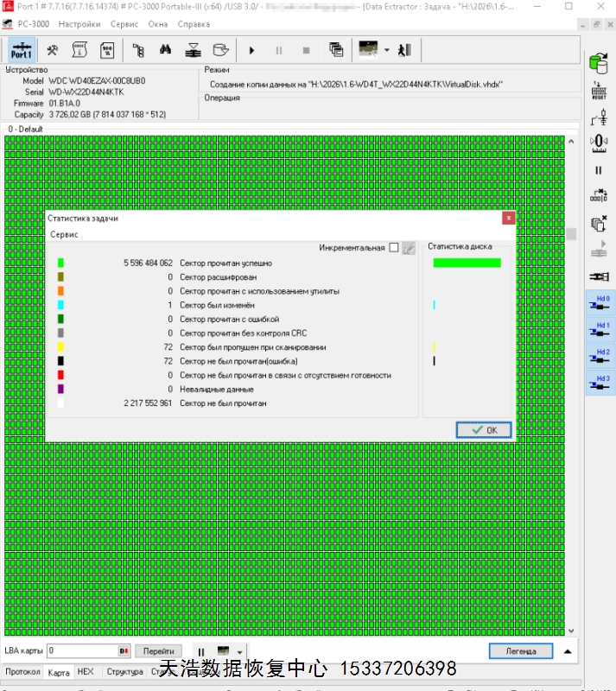Viewport: 616px width, 691px height.
Task: Open the tools wrench-and-hammer icon
Action: (53, 50)
